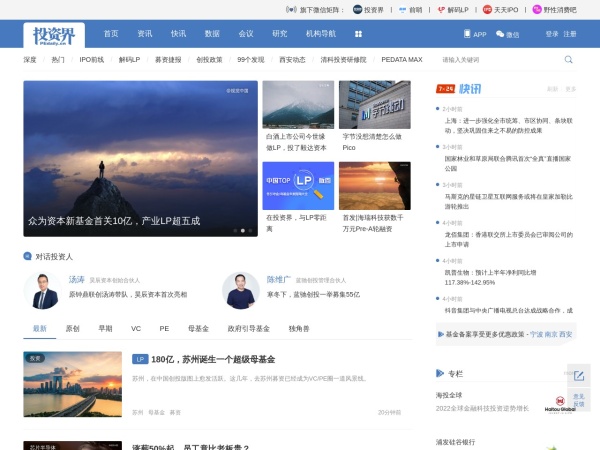Switch to the 独角兽 tab
The height and width of the screenshot is (450, 600).
click(x=299, y=328)
